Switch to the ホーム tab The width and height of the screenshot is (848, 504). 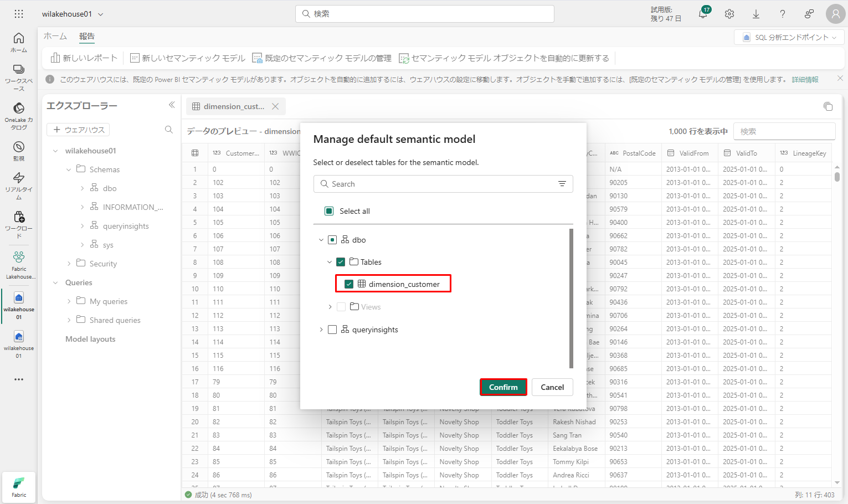55,37
